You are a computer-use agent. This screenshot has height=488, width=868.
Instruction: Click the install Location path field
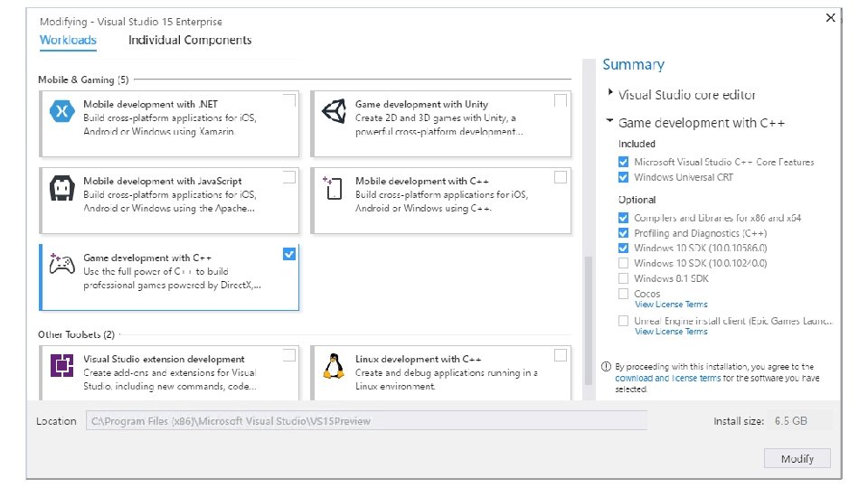(367, 421)
